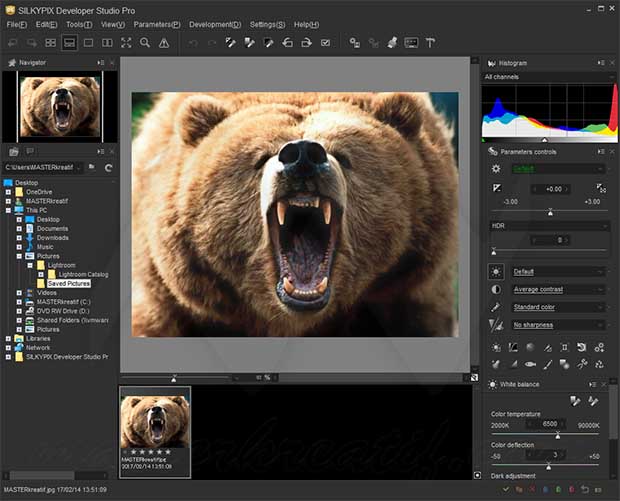The height and width of the screenshot is (501, 620).
Task: Click the preview zoom slider handle
Action: tap(174, 378)
